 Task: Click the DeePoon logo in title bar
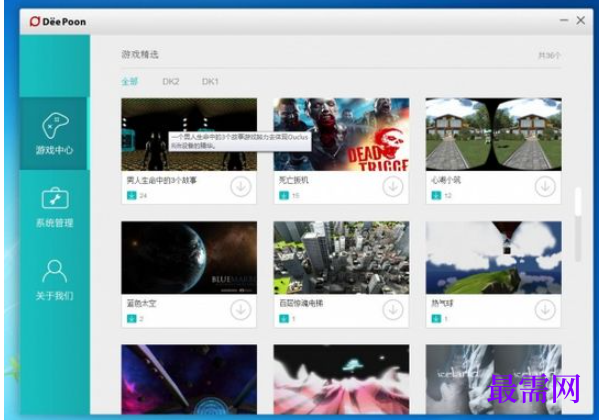[58, 21]
